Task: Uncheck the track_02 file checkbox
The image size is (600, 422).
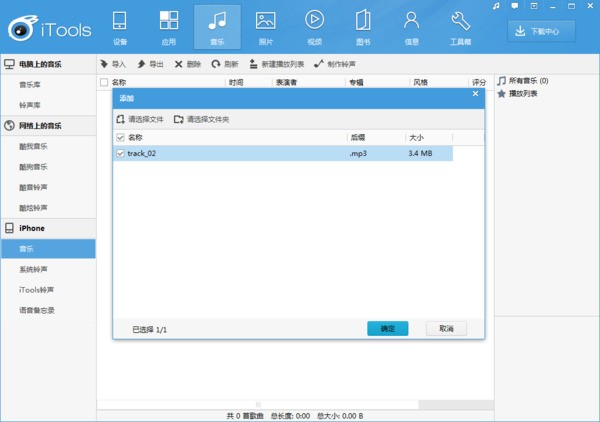Action: (x=120, y=153)
